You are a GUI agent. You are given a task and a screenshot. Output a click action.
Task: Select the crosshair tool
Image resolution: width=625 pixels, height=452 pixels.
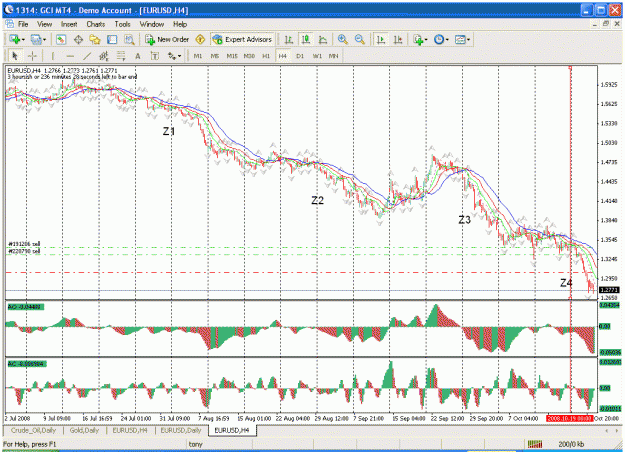click(32, 56)
